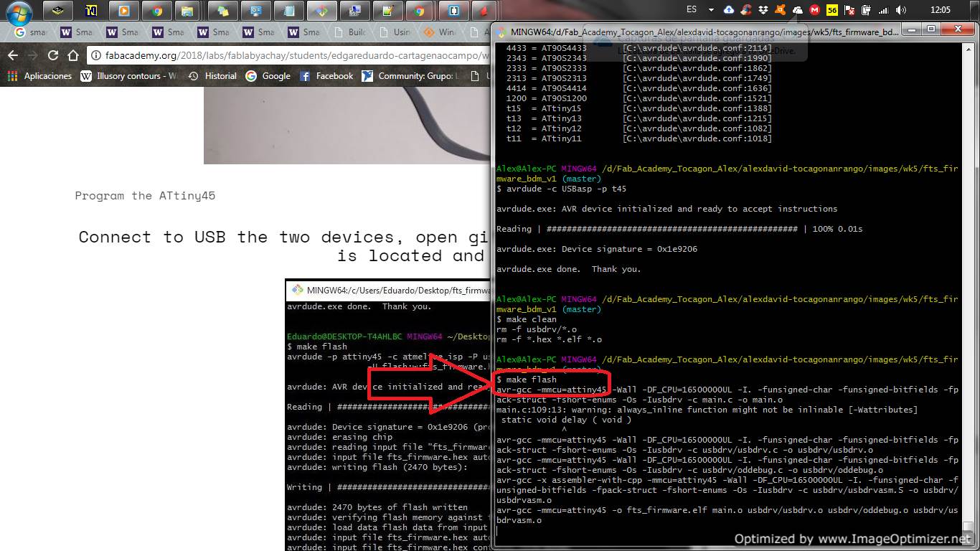Open Facebook bookmark
Viewport: 980px width, 551px height.
coord(326,76)
